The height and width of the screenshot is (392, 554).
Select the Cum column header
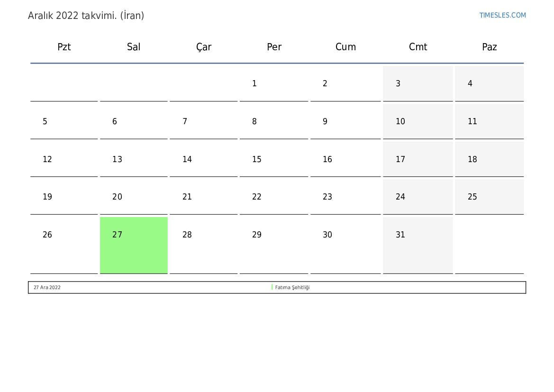coord(345,47)
